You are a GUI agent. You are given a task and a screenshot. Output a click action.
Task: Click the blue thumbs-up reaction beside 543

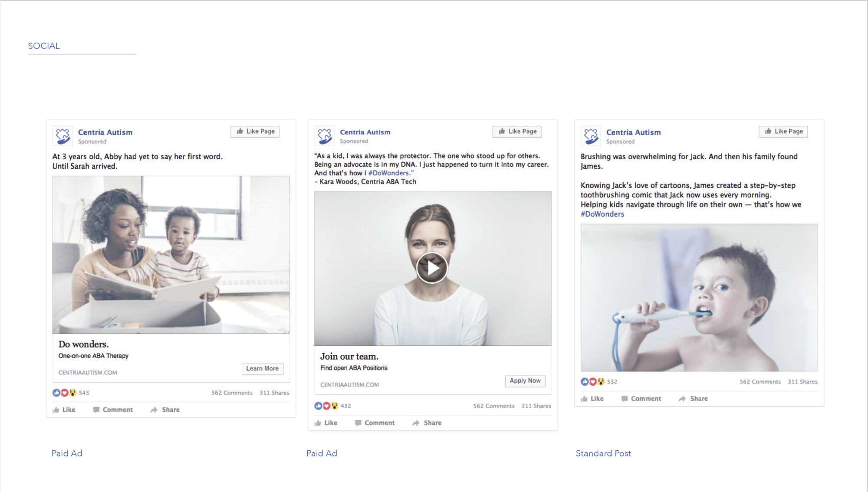56,393
